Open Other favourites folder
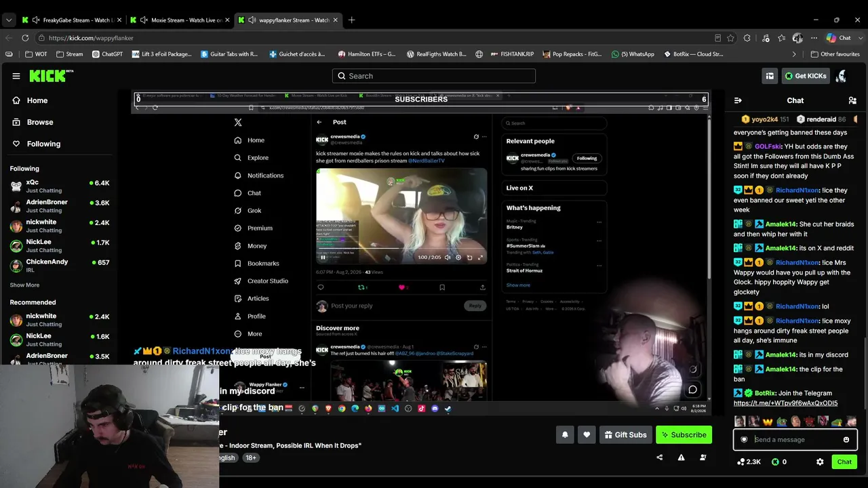 tap(835, 54)
